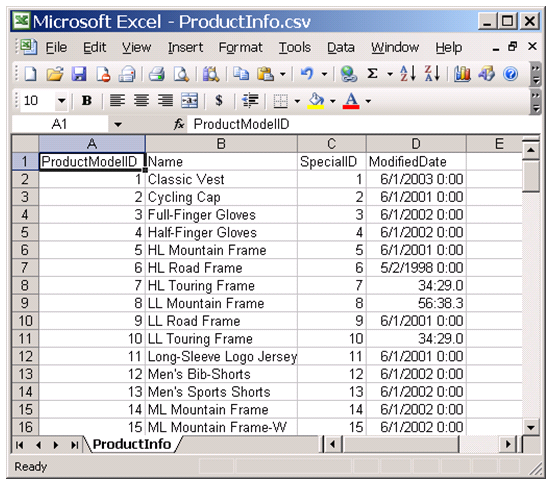
Task: Toggle Bold formatting
Action: (87, 101)
